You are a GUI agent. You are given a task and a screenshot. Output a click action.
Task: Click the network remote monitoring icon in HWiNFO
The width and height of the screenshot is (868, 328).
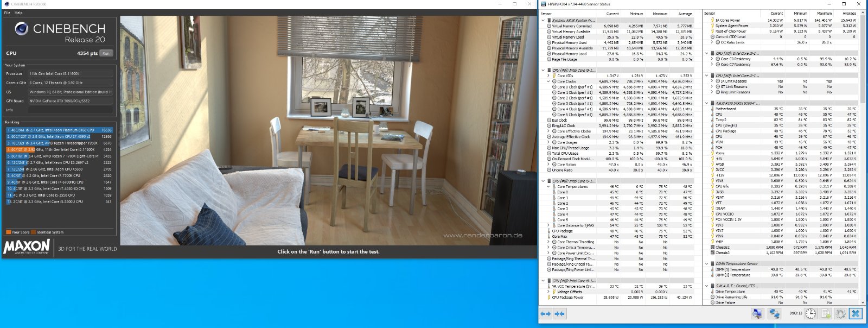click(x=774, y=314)
